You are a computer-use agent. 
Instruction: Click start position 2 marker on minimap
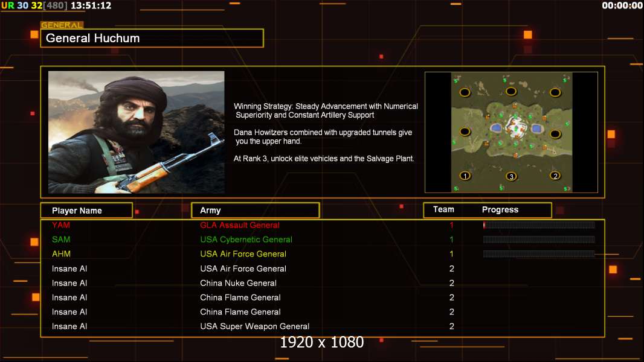tap(555, 176)
